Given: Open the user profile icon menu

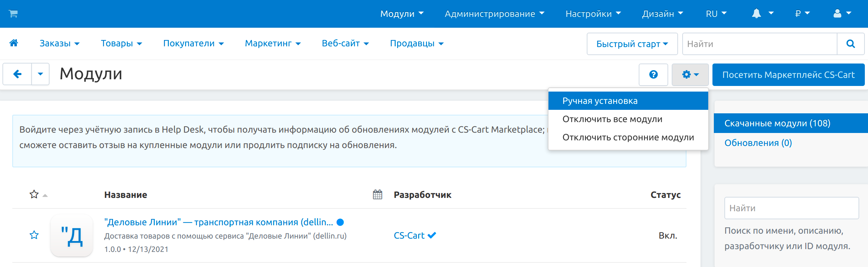Looking at the screenshot, I should (x=842, y=14).
